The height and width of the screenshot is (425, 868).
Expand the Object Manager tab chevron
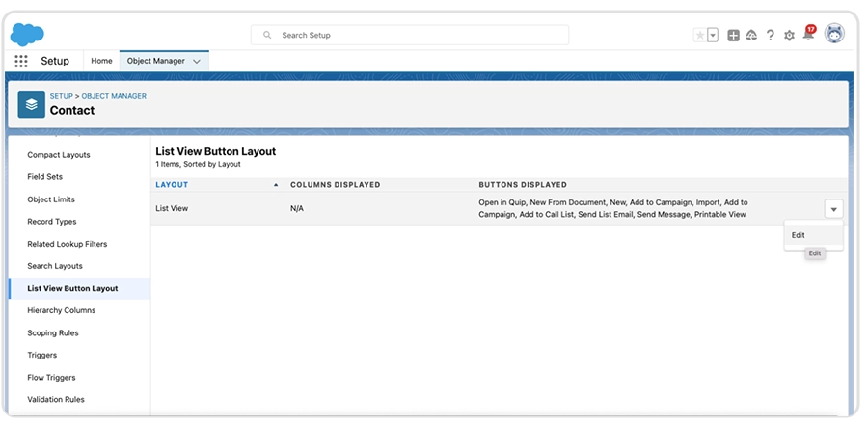[x=197, y=61]
